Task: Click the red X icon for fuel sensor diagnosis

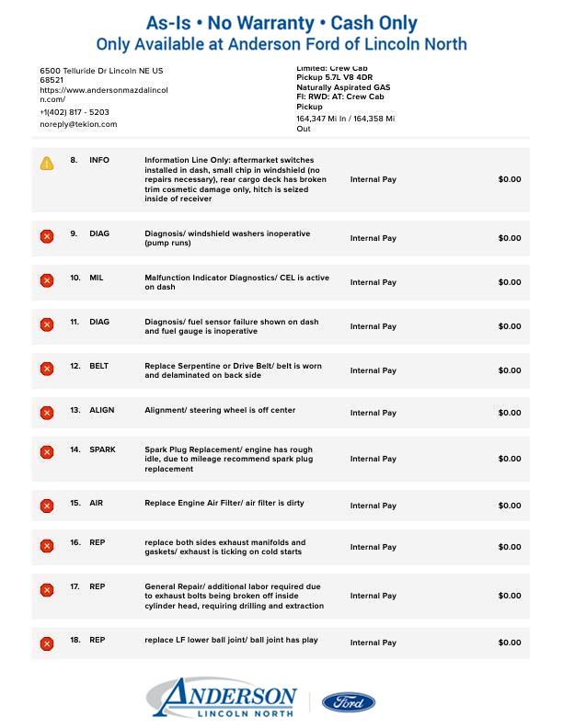Action: (47, 324)
